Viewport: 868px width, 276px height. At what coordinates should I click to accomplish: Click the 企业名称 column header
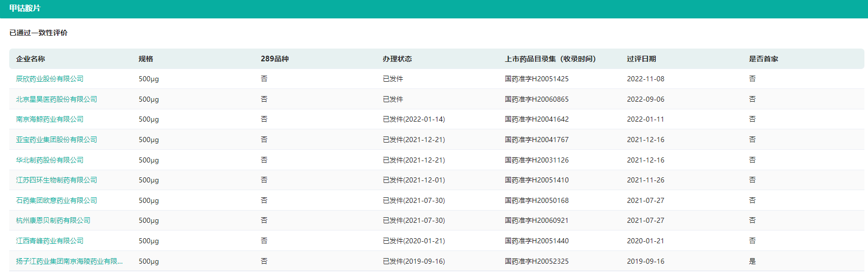click(30, 59)
